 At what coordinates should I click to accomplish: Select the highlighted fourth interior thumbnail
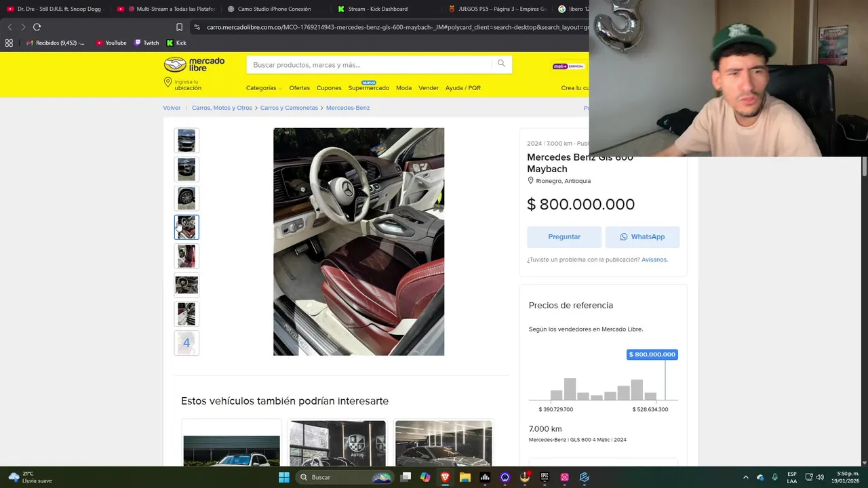(186, 227)
